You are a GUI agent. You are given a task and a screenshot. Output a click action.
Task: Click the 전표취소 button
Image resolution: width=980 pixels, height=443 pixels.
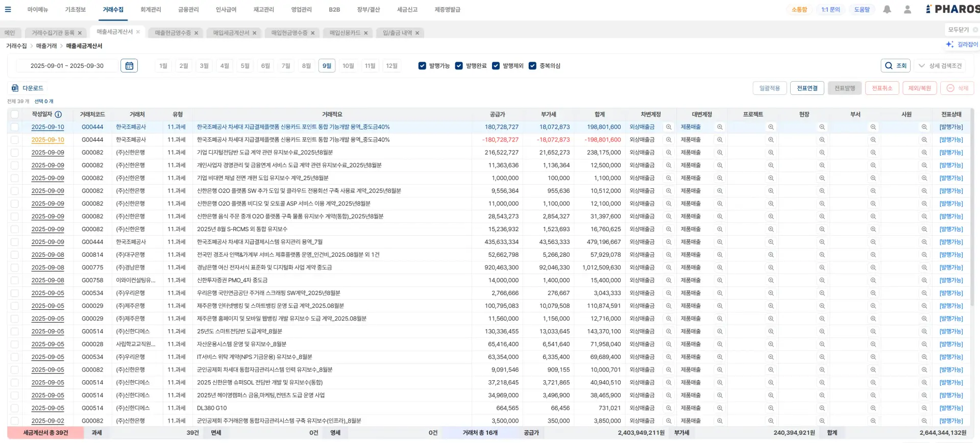tap(882, 88)
